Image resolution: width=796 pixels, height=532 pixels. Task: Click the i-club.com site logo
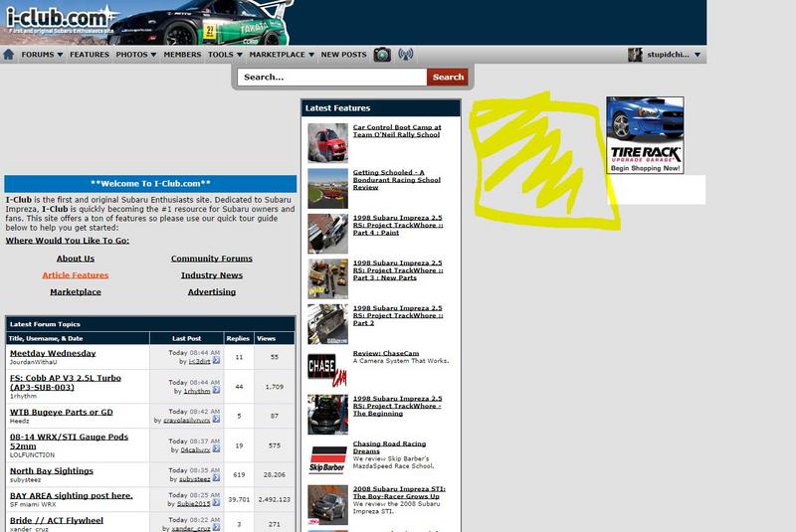point(60,18)
